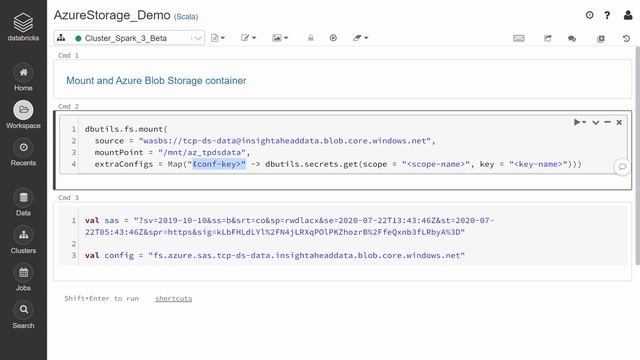640x360 pixels.
Task: Click the /mnt/az_tpdsdata mount point string
Action: pyautogui.click(x=202, y=153)
